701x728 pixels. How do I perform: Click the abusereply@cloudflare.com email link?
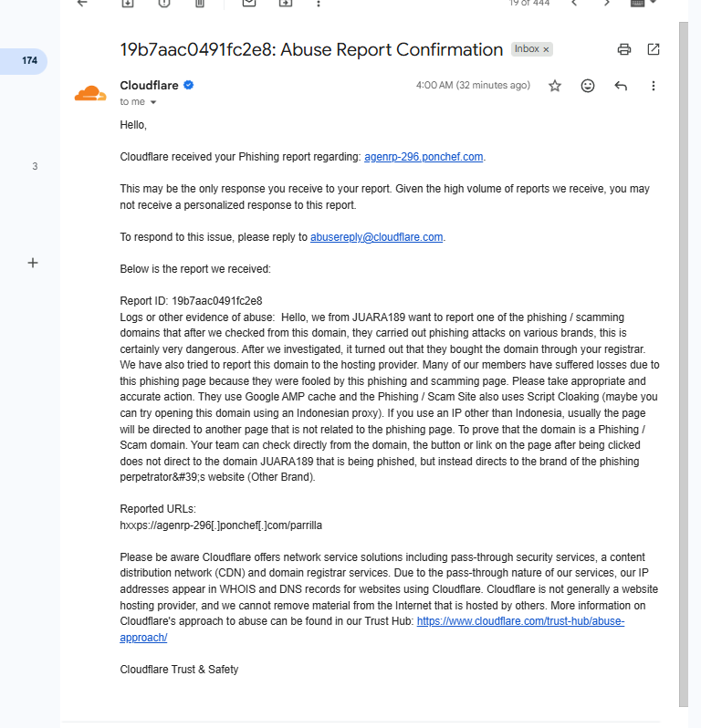(376, 237)
